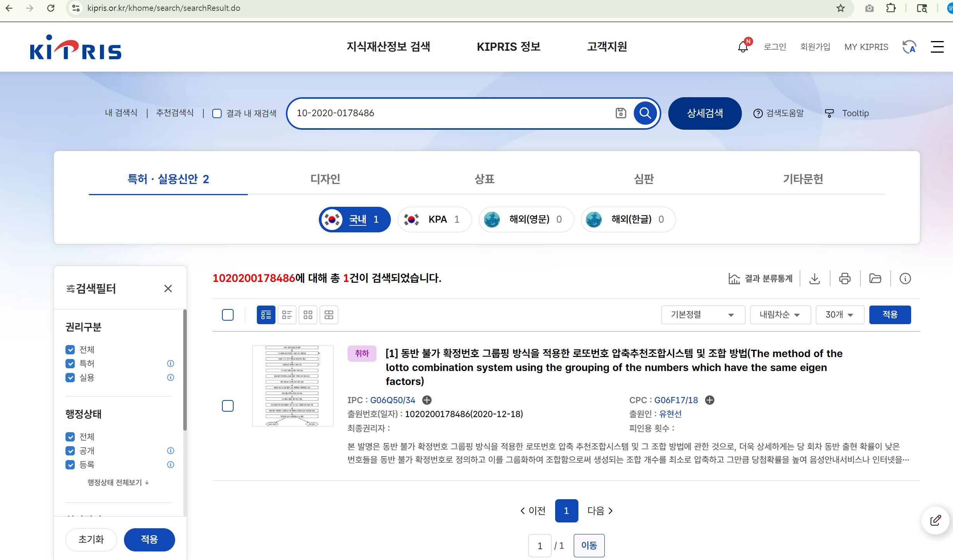Bookmark this page with star icon
The width and height of the screenshot is (953, 560).
click(840, 8)
